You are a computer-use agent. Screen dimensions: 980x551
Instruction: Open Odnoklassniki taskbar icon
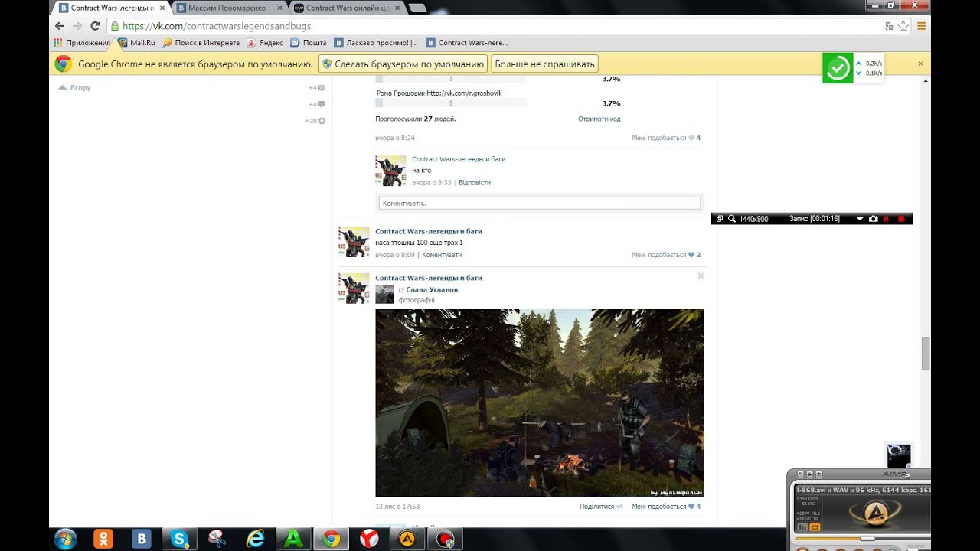click(x=103, y=539)
